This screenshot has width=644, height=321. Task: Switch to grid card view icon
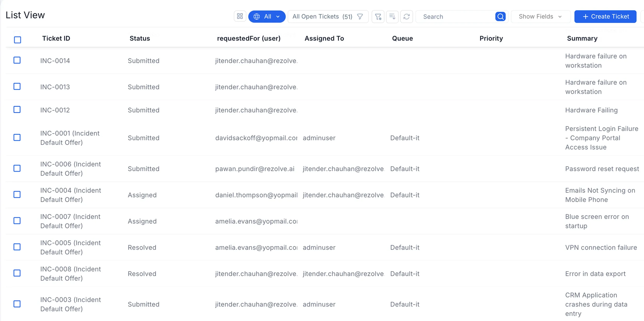pos(240,16)
